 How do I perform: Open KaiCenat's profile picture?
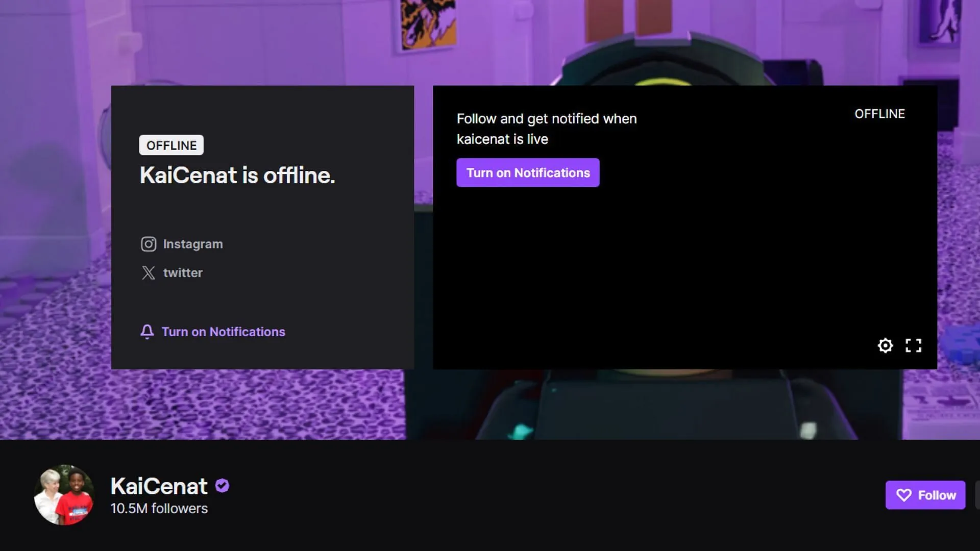(64, 494)
